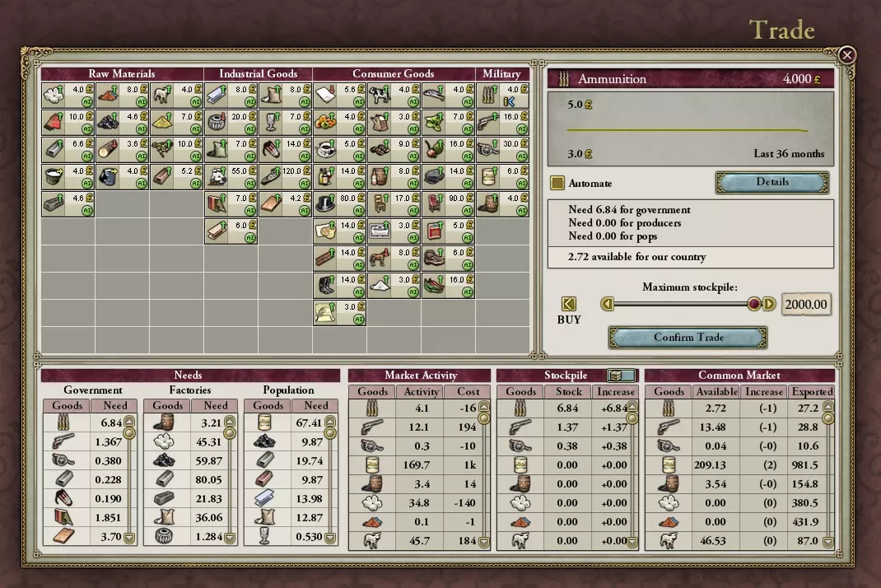
Task: Toggle the stockpile view icon beside the Stockpile header
Action: (x=622, y=375)
